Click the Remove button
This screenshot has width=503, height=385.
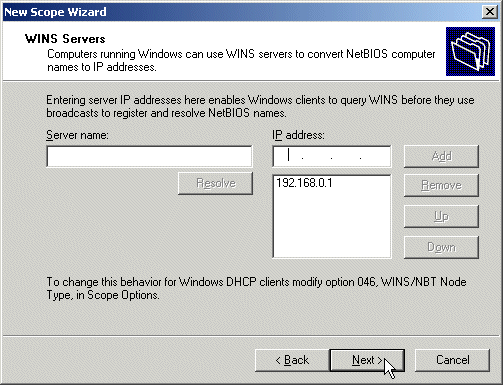(x=441, y=185)
